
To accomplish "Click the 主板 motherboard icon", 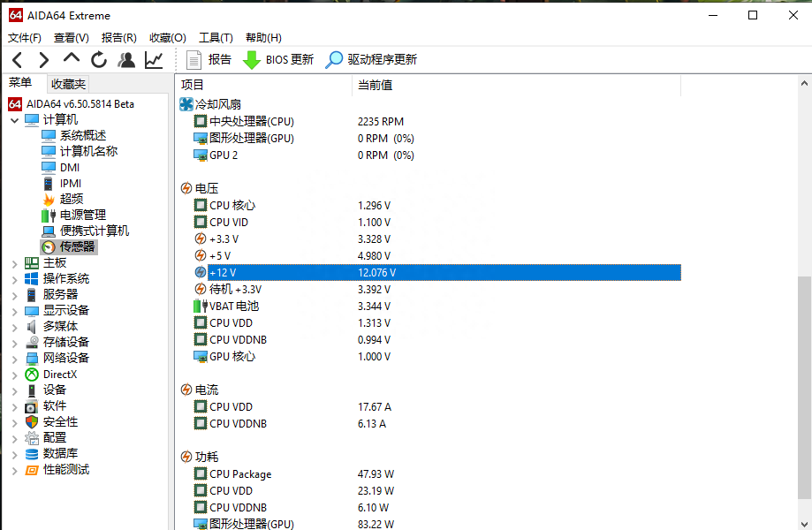I will click(x=32, y=263).
